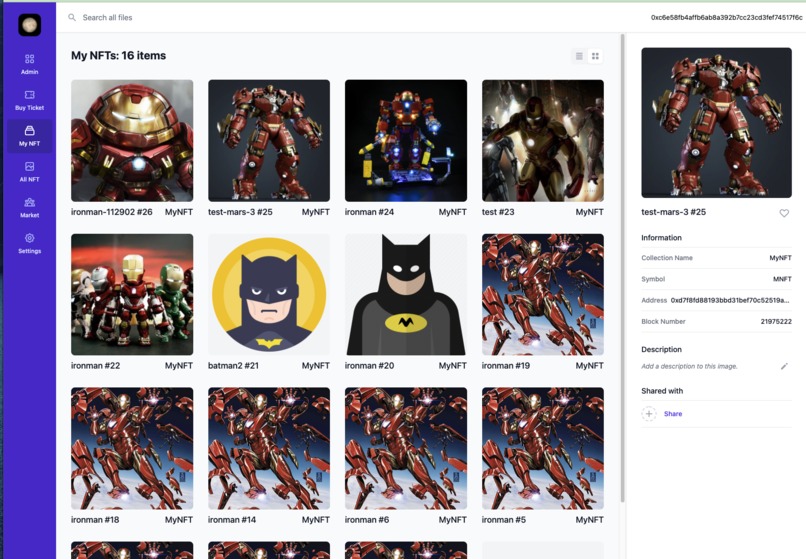Select ironman #5 thumbnail
This screenshot has height=559, width=806.
(x=543, y=448)
